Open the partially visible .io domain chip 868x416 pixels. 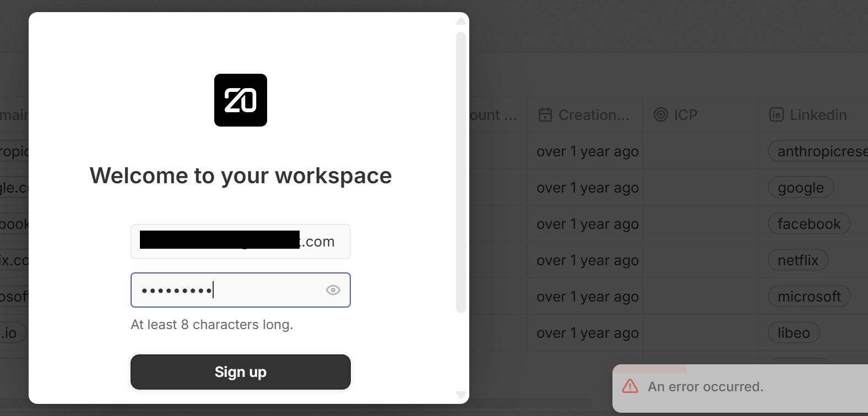[x=11, y=333]
